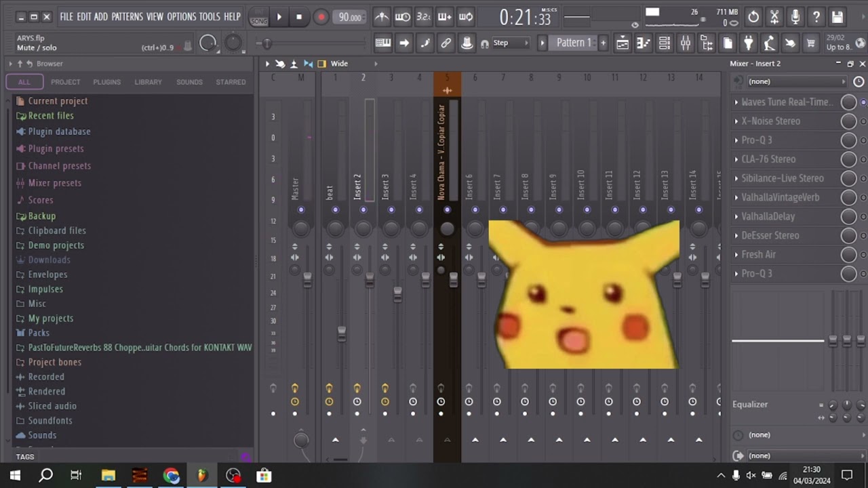Stop playback in the transport bar
Image resolution: width=868 pixels, height=488 pixels.
click(x=299, y=17)
